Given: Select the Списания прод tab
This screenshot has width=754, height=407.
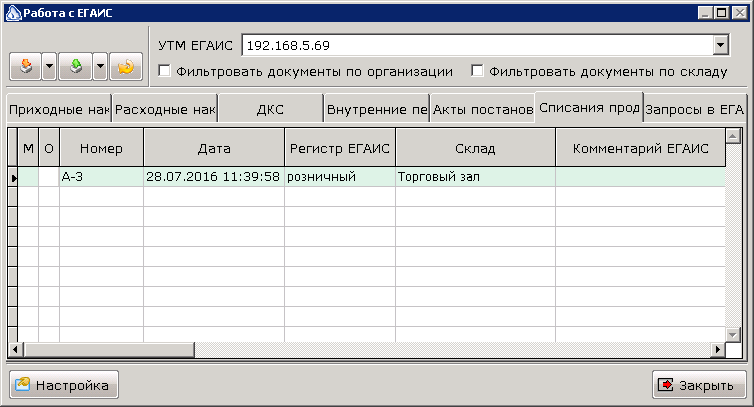Looking at the screenshot, I should pyautogui.click(x=589, y=108).
